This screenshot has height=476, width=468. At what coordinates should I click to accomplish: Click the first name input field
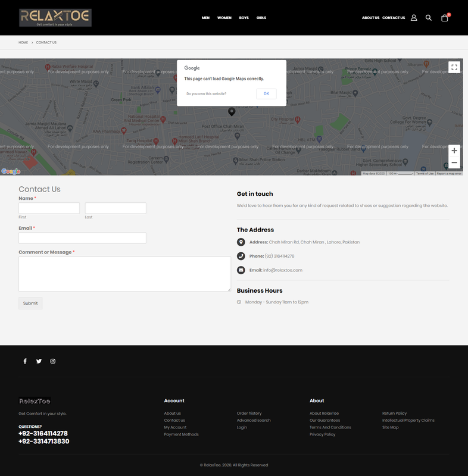coord(49,208)
